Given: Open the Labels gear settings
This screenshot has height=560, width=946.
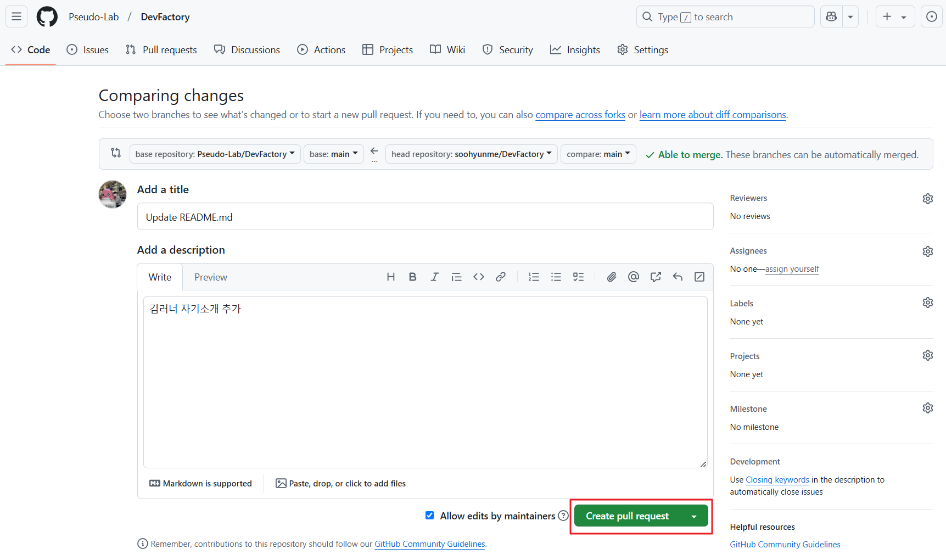Looking at the screenshot, I should point(927,303).
